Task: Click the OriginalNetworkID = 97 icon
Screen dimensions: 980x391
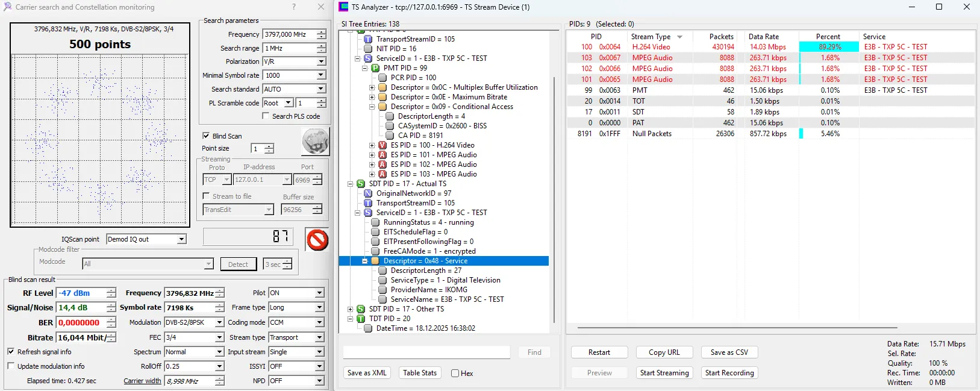Action: 368,193
